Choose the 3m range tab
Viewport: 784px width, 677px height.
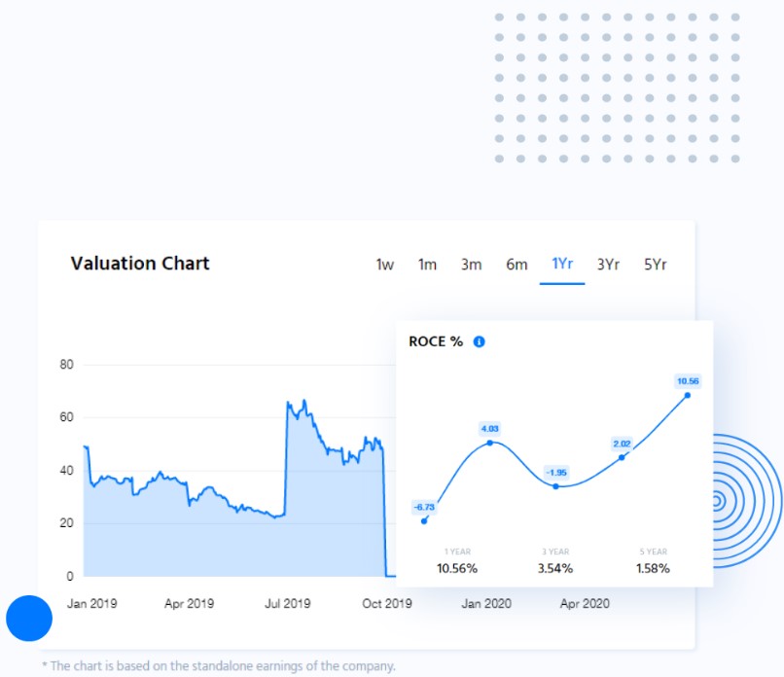pyautogui.click(x=471, y=265)
